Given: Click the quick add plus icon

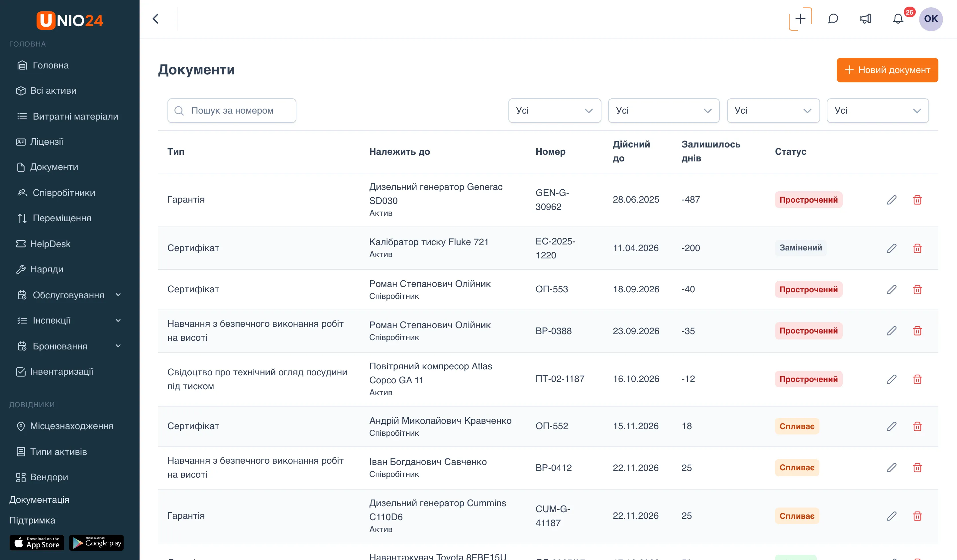Looking at the screenshot, I should coord(800,19).
